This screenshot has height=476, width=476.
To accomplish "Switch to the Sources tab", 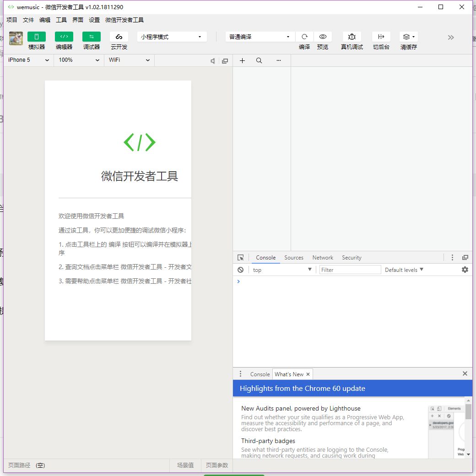I will tap(293, 258).
